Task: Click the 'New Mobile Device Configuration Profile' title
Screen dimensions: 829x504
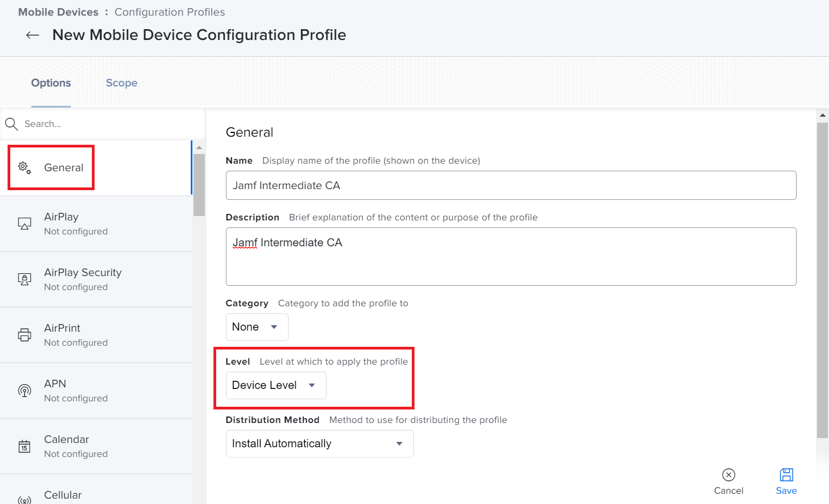Action: (x=199, y=35)
